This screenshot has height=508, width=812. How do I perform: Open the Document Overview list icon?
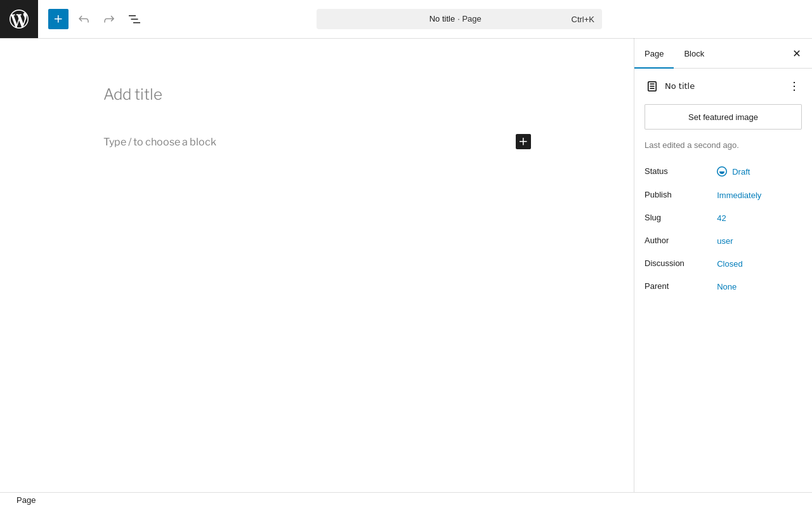tap(134, 19)
